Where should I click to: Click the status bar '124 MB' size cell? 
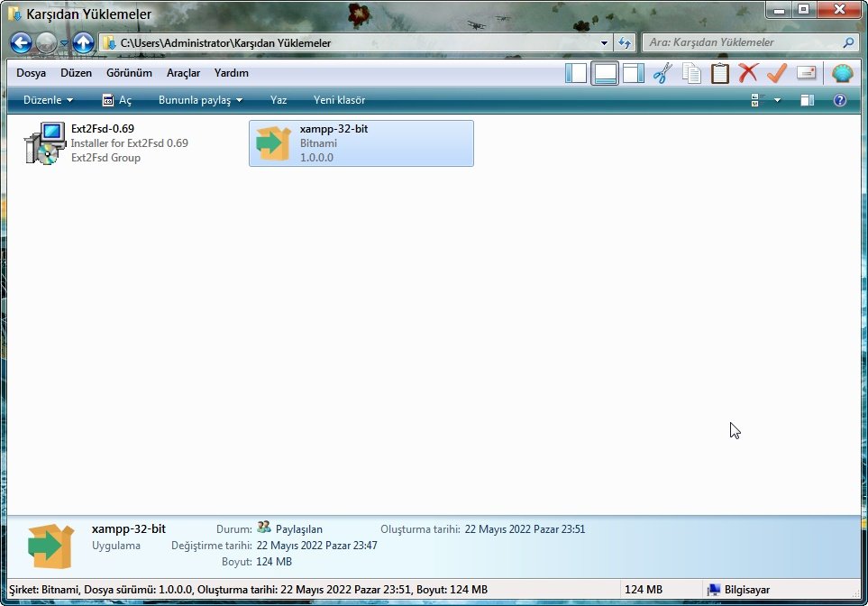click(644, 590)
